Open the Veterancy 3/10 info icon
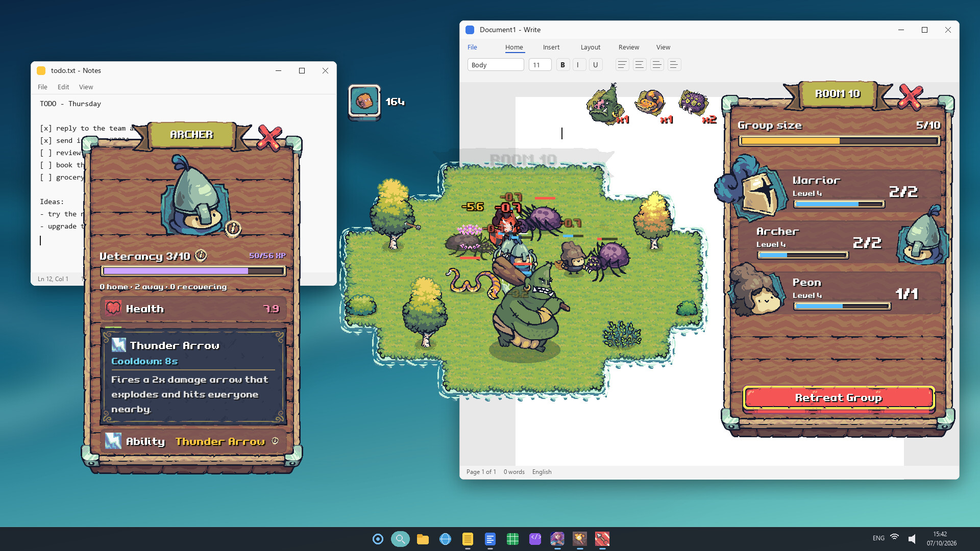 click(201, 255)
